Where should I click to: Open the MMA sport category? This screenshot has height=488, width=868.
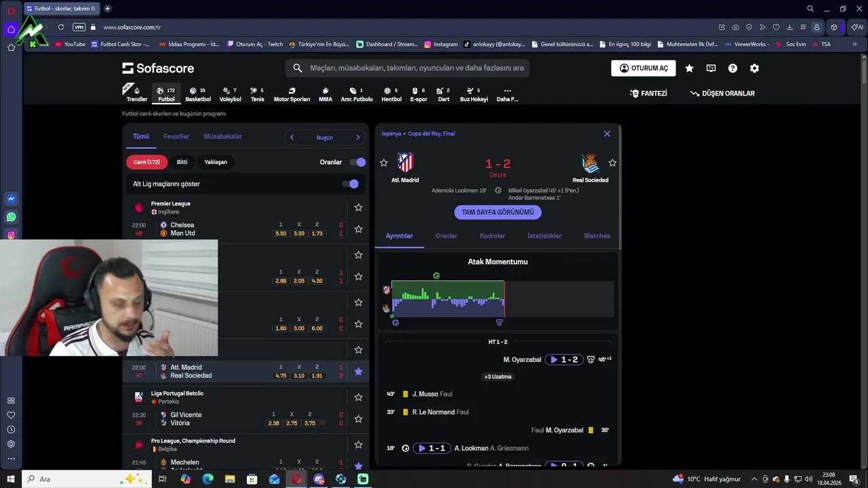point(325,94)
